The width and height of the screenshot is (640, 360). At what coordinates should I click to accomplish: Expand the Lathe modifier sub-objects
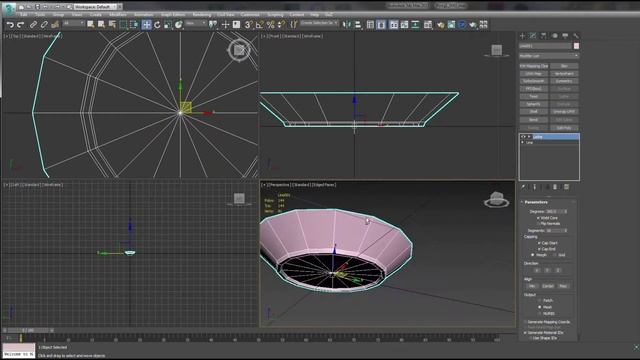[x=529, y=137]
